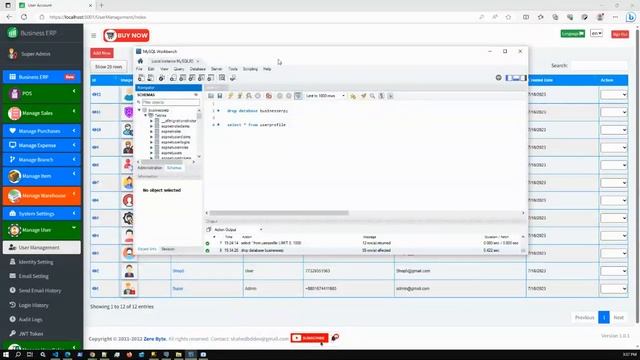Click the Filter objects field in the schemas panel

point(171,102)
